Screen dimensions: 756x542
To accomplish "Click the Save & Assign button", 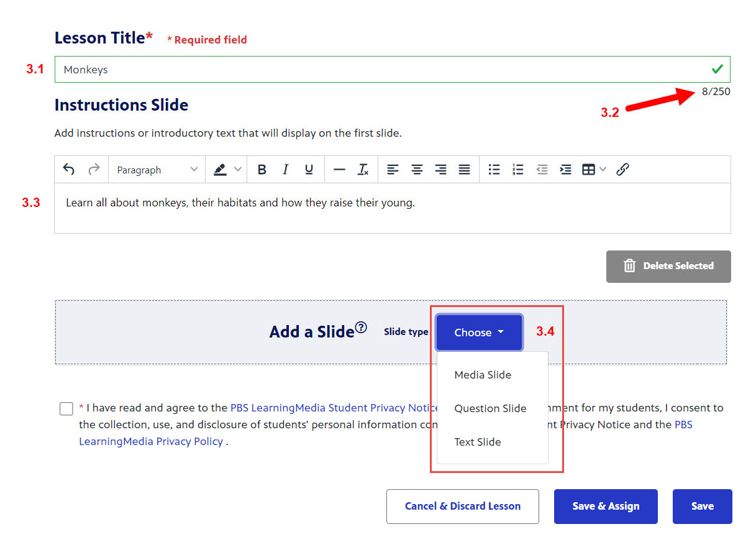I will 605,506.
